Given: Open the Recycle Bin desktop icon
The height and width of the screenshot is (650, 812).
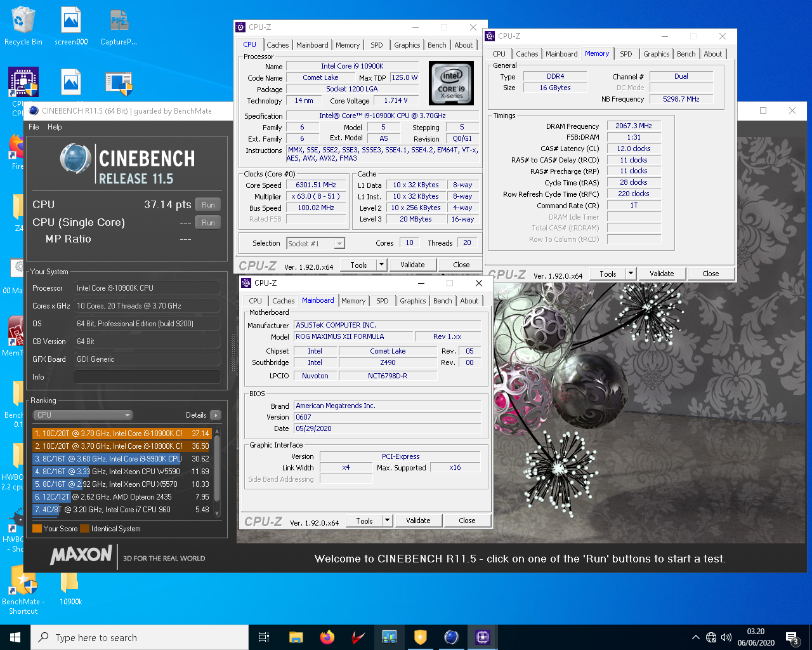Looking at the screenshot, I should (x=23, y=26).
